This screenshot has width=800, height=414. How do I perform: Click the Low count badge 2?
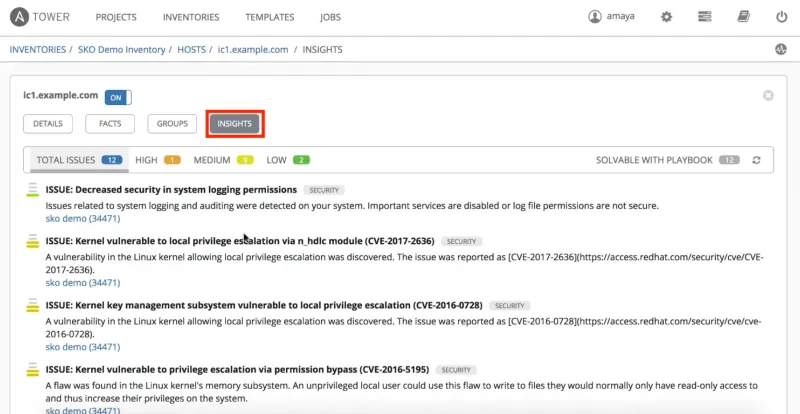click(x=302, y=160)
